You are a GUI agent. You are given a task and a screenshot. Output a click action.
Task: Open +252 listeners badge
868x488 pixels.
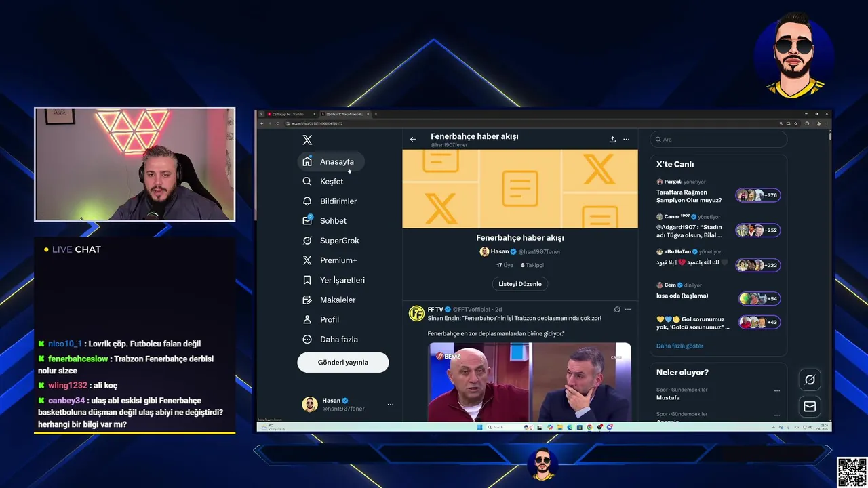758,230
